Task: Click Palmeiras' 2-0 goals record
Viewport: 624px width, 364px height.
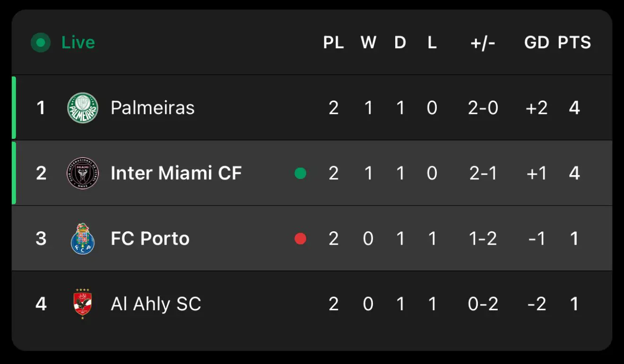Action: (483, 108)
